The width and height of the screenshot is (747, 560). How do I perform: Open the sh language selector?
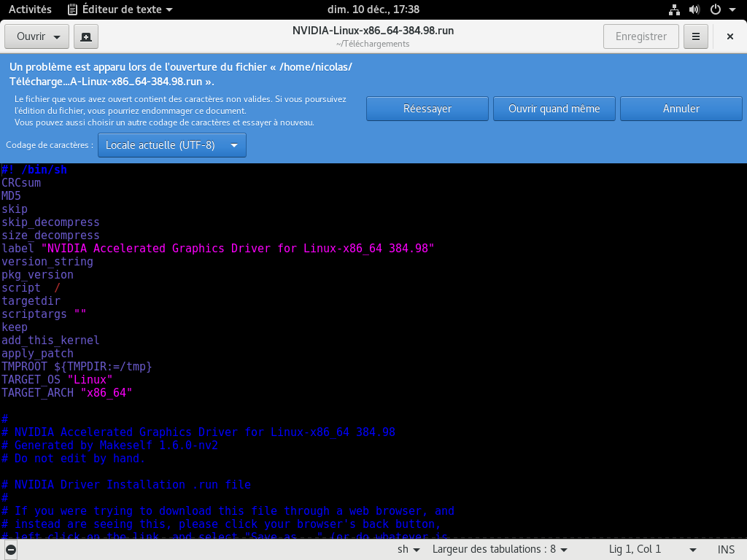[x=409, y=549]
